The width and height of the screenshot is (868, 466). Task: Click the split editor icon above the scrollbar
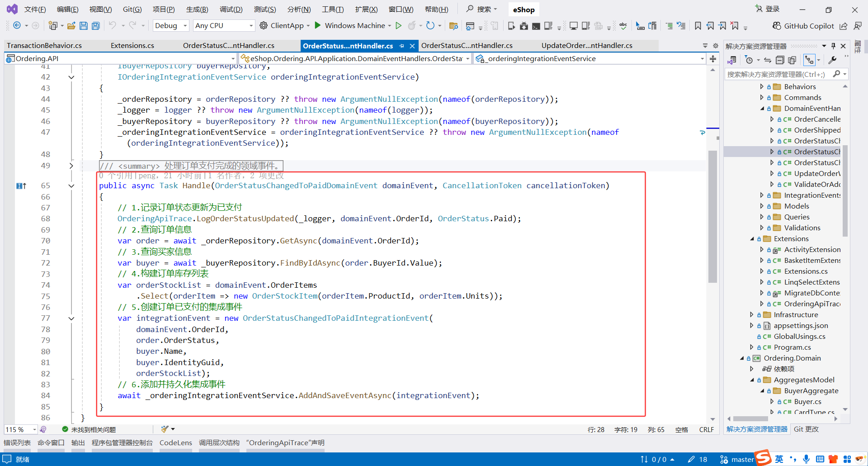713,58
